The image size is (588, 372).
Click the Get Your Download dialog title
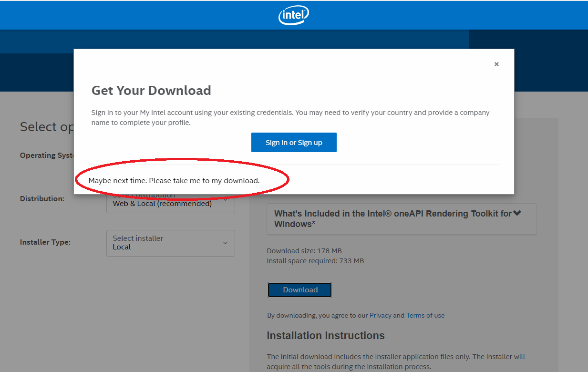tap(151, 90)
